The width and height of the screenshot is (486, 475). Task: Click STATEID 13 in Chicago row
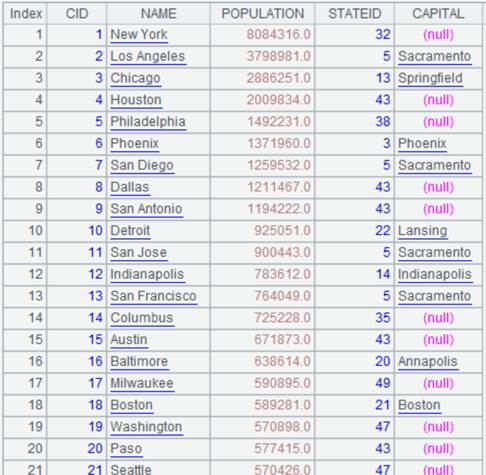[x=383, y=78]
